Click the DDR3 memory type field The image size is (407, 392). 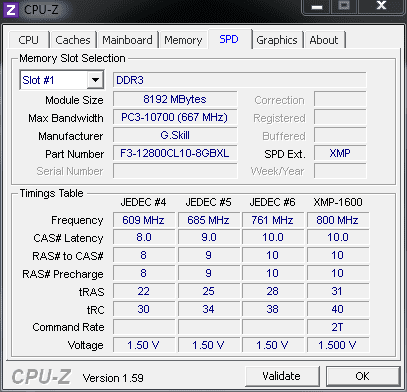pos(239,80)
